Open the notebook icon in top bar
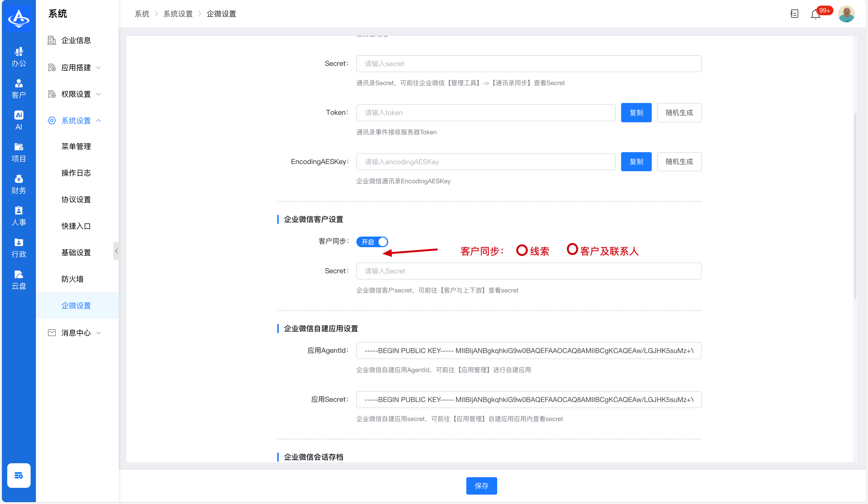 (x=794, y=14)
